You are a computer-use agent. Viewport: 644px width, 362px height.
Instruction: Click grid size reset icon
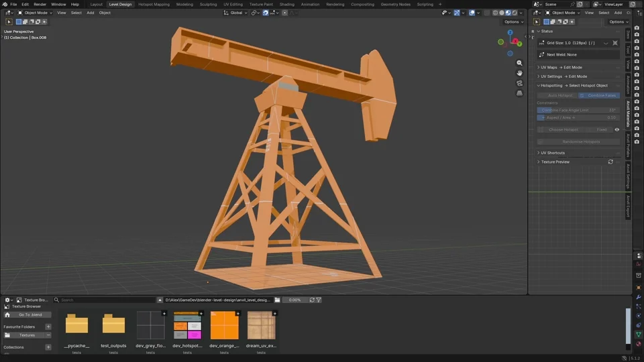(615, 43)
